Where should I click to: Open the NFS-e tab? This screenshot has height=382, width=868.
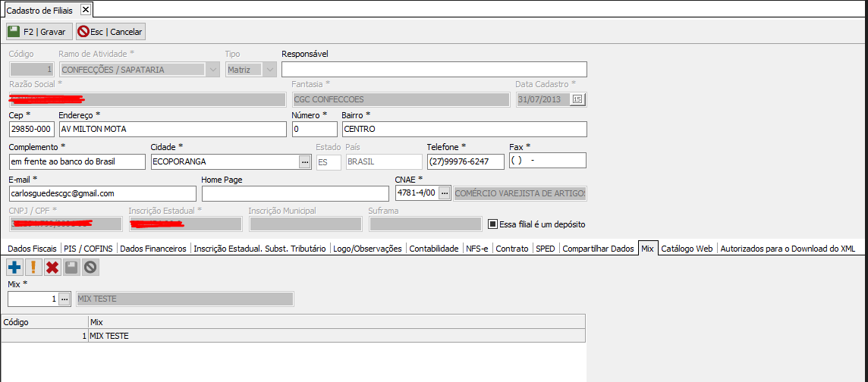pos(477,249)
